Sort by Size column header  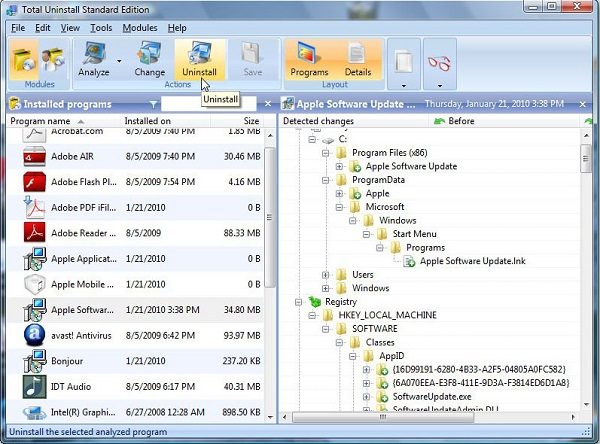coord(236,121)
